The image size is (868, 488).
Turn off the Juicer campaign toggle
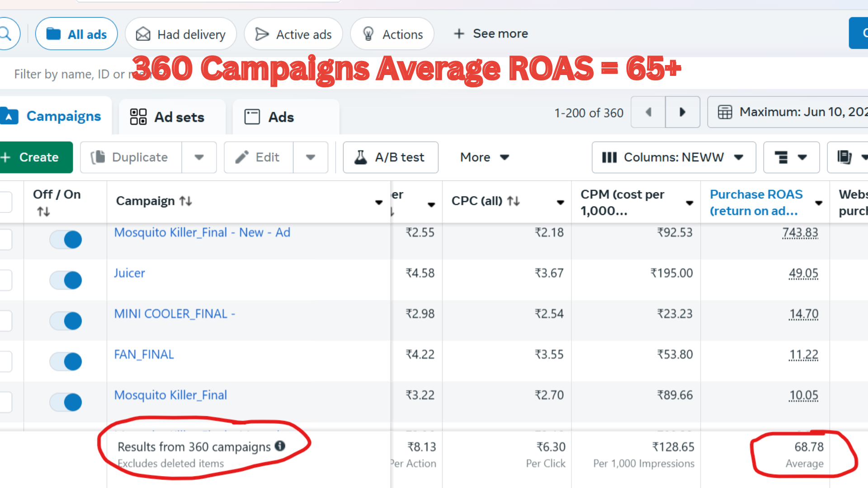66,280
